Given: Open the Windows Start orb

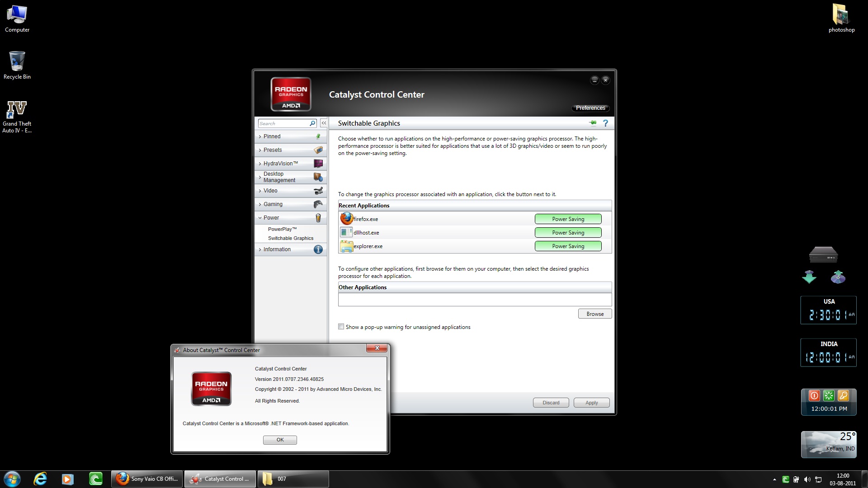Looking at the screenshot, I should click(12, 479).
